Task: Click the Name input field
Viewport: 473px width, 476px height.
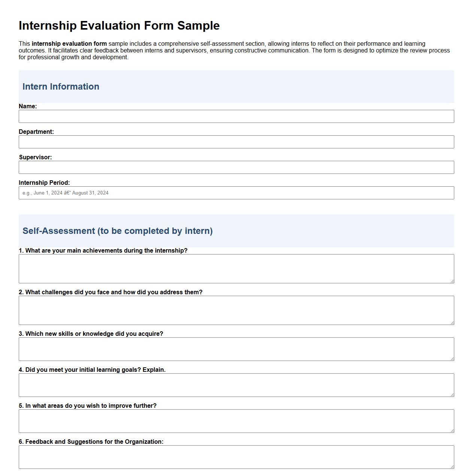Action: point(236,116)
